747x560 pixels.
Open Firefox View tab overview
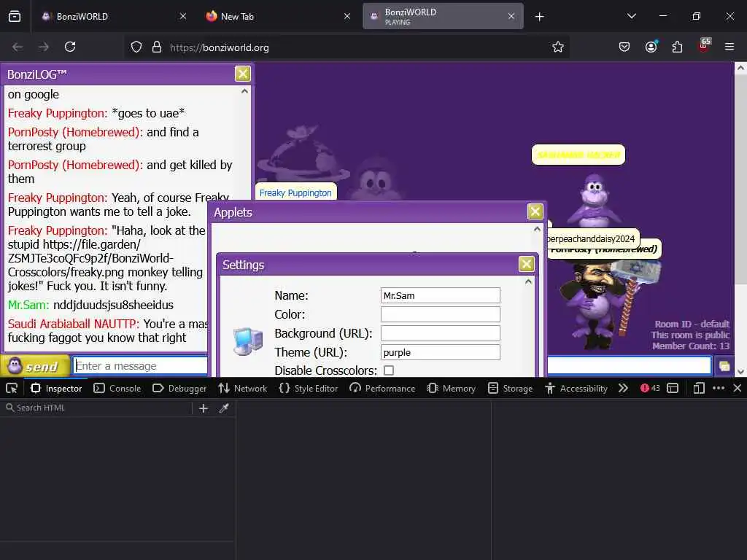pyautogui.click(x=15, y=16)
